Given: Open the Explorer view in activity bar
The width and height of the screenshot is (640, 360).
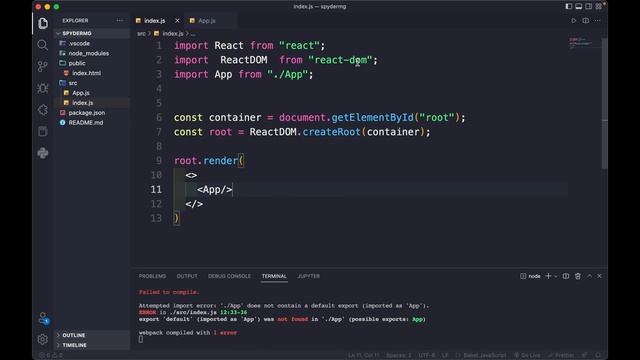Looking at the screenshot, I should [x=43, y=23].
